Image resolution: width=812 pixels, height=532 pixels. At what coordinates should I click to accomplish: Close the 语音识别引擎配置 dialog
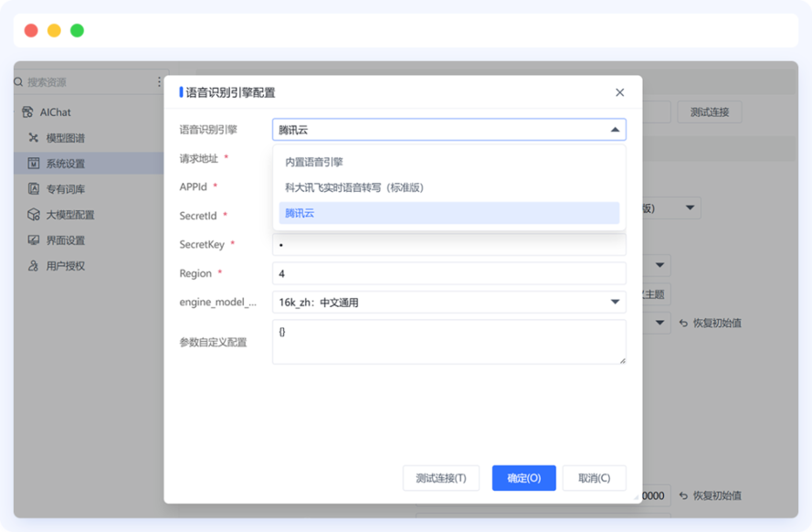[x=619, y=92]
